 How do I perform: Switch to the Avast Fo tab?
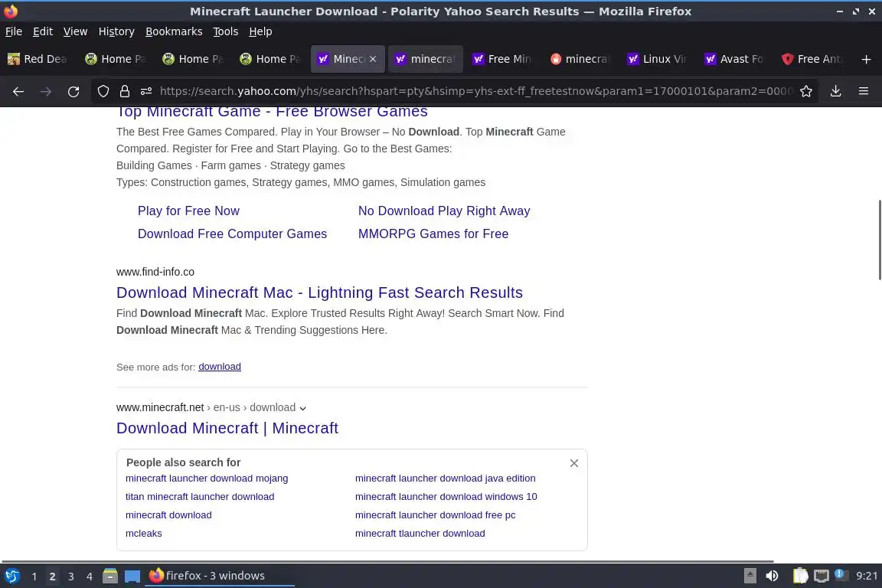tap(735, 59)
